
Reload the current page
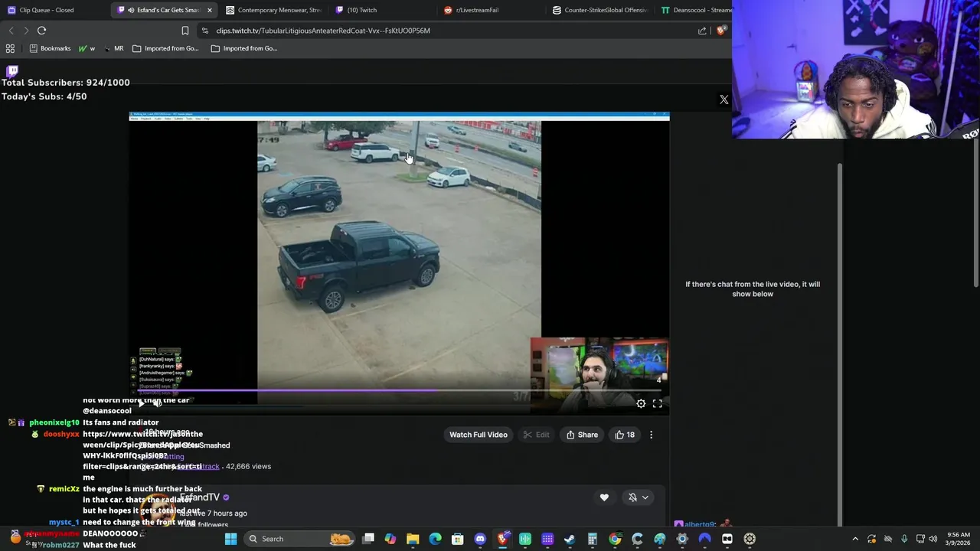pos(42,31)
